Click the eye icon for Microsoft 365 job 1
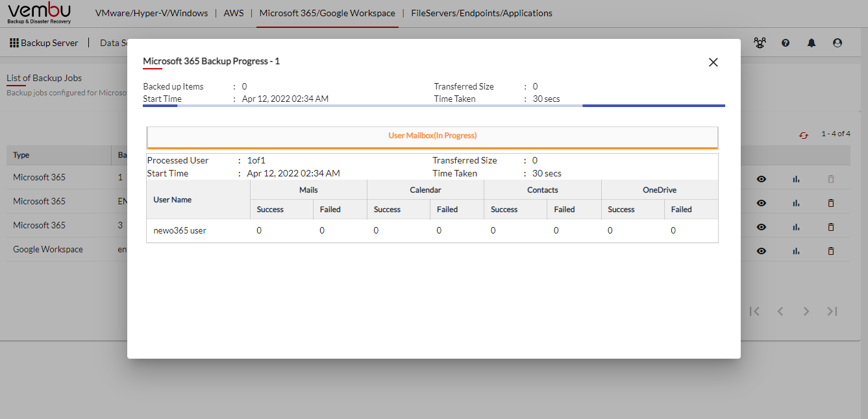868x419 pixels. click(x=762, y=179)
